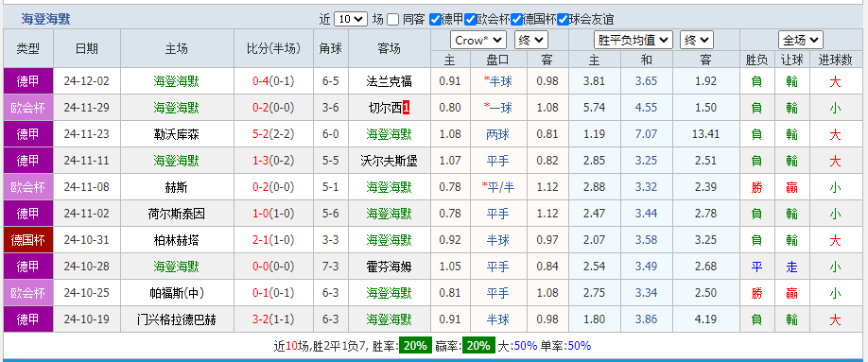Screen dimensions: 868x362
Task: Click home team 门兴格拉德巴赫
Action: (x=176, y=319)
